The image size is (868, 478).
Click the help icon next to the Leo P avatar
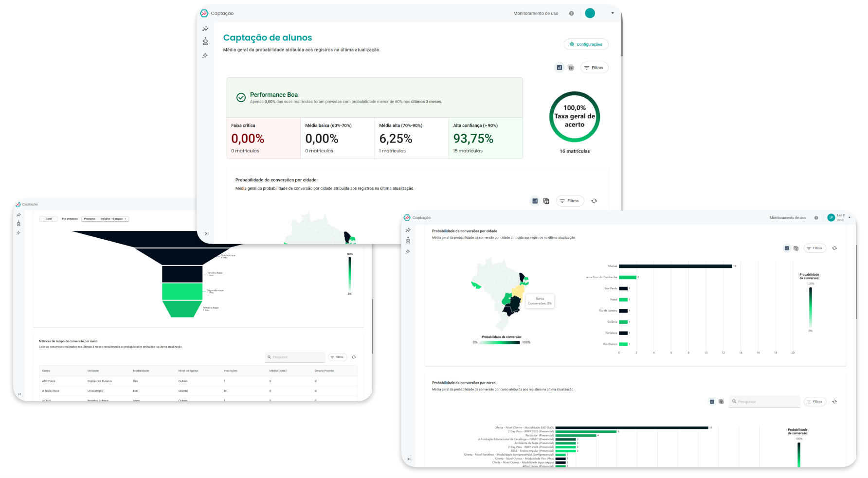[x=816, y=218]
